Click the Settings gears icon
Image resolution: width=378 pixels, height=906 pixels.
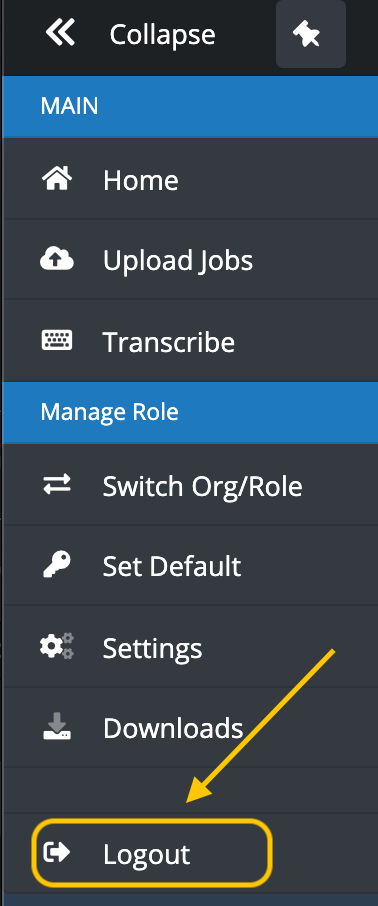pyautogui.click(x=57, y=646)
